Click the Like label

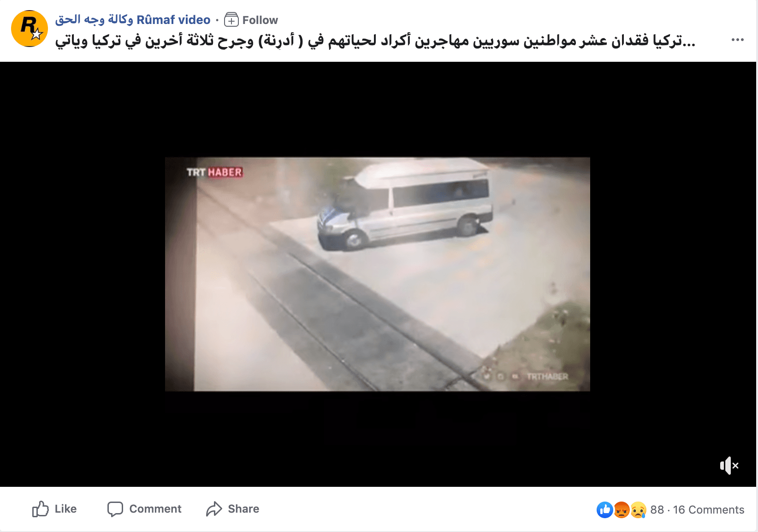(x=65, y=509)
